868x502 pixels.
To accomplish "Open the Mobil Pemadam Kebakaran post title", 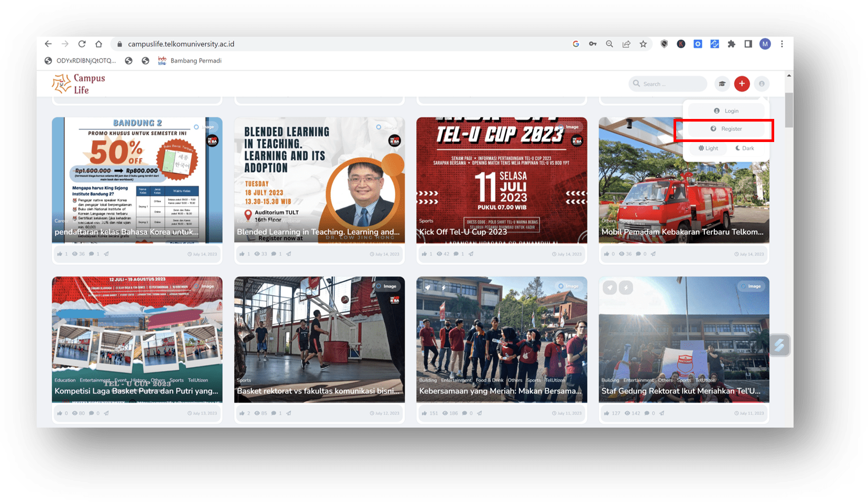I will (x=682, y=232).
